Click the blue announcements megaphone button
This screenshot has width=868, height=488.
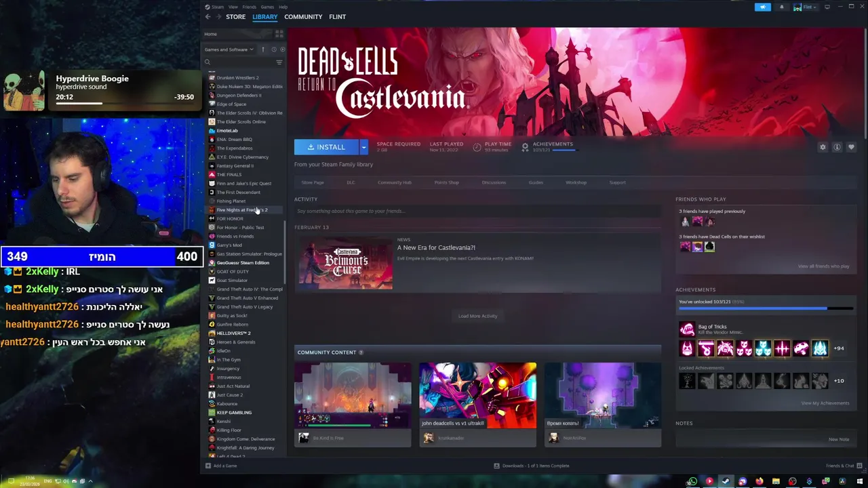(x=762, y=7)
